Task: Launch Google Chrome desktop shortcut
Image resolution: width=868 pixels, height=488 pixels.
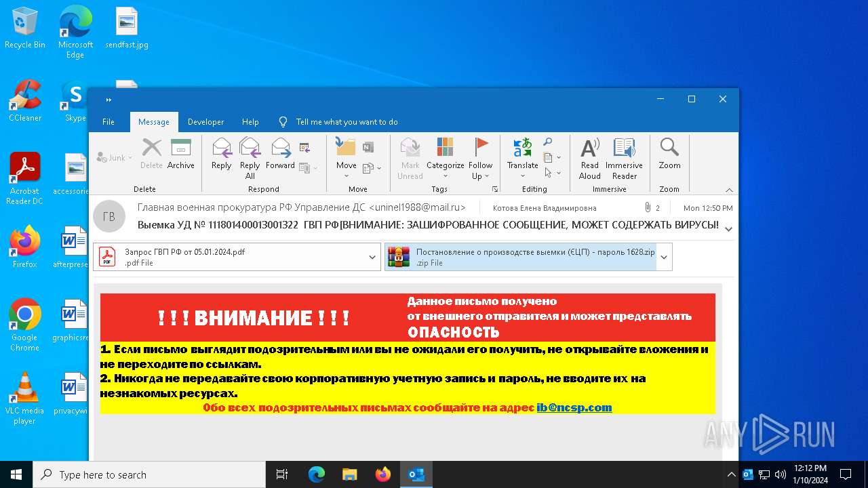Action: tap(25, 325)
